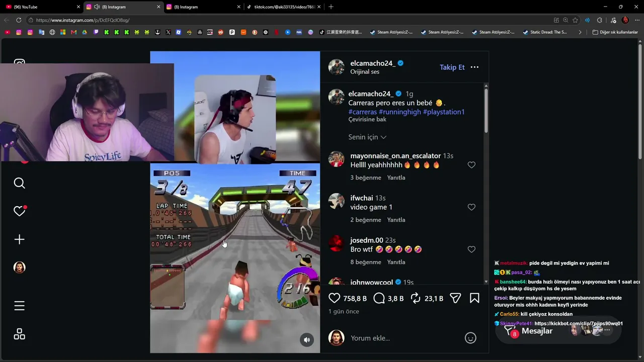Mute the reel audio with speaker button
Viewport: 644px width, 362px height.
click(307, 340)
